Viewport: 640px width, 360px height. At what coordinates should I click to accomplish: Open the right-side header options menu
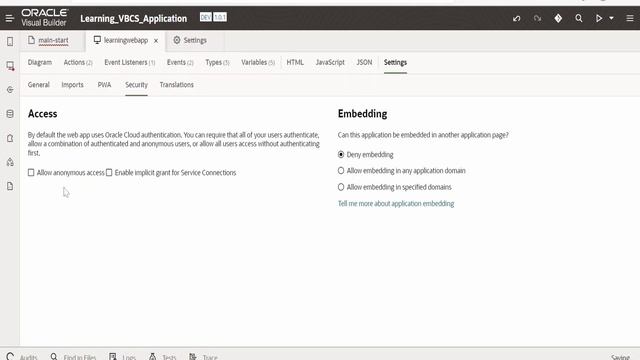point(630,18)
